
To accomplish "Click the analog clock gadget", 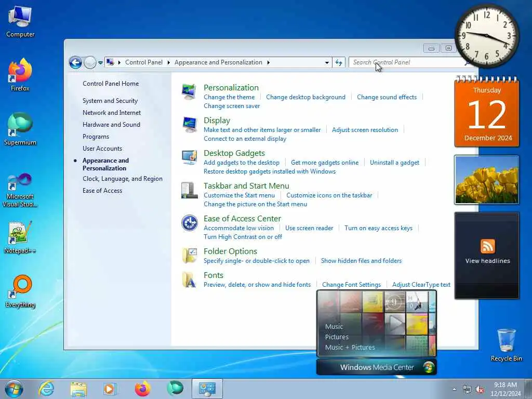I will pyautogui.click(x=486, y=36).
